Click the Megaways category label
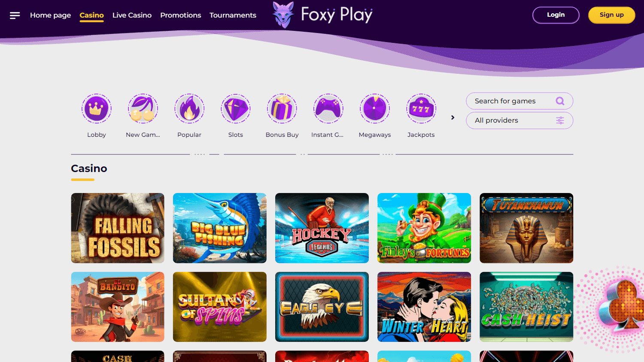The width and height of the screenshot is (644, 362). [375, 135]
